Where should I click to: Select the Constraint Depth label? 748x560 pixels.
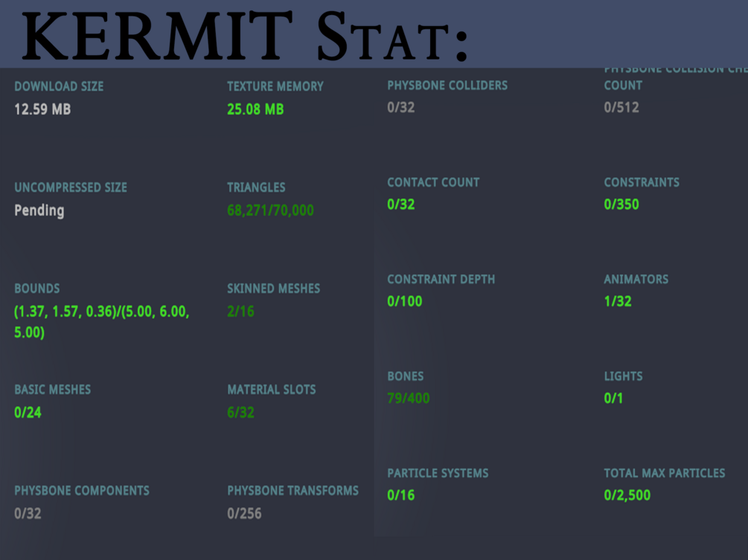point(441,280)
